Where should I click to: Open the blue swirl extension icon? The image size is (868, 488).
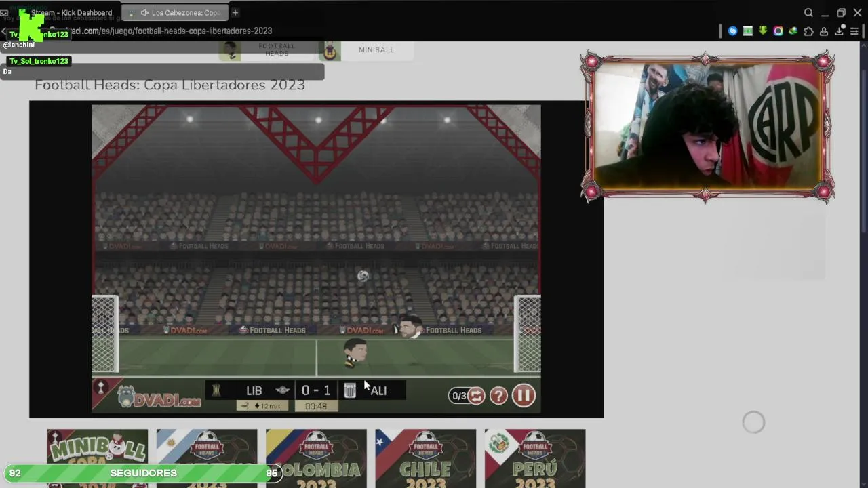coord(732,30)
